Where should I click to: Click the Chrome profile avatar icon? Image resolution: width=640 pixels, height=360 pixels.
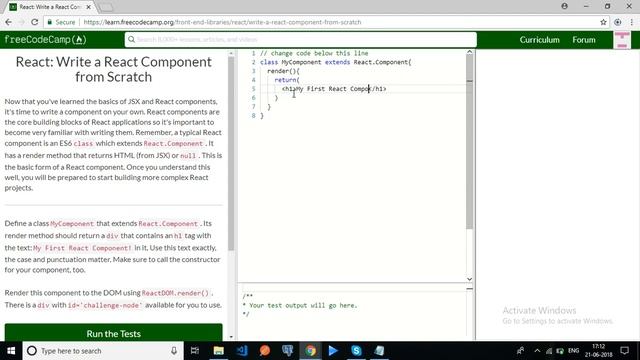(564, 6)
